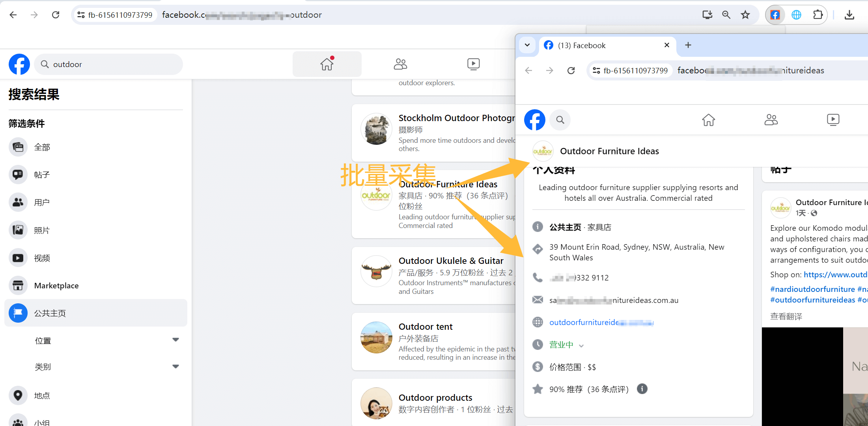The width and height of the screenshot is (868, 426).
Task: Open browser zoom magnifier icon
Action: click(726, 15)
